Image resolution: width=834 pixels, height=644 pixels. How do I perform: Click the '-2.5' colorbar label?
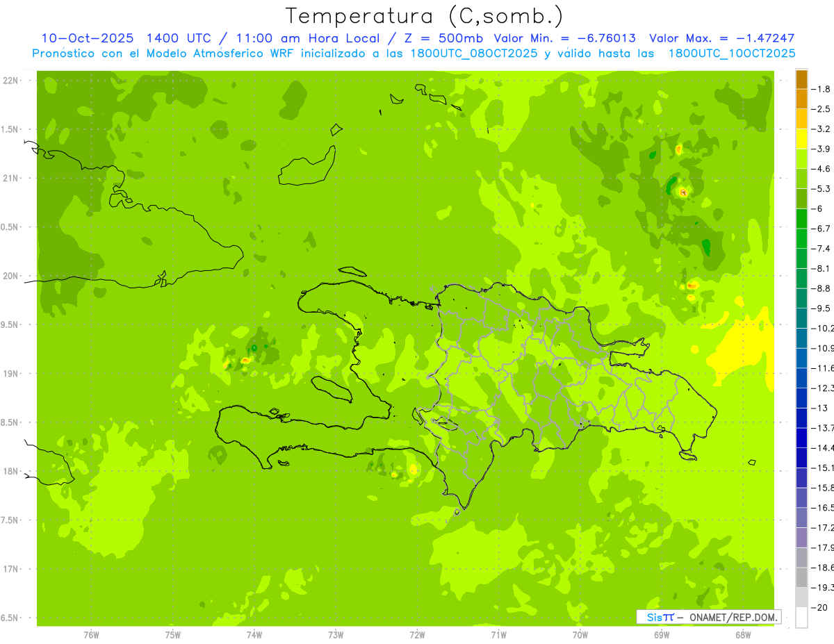822,109
